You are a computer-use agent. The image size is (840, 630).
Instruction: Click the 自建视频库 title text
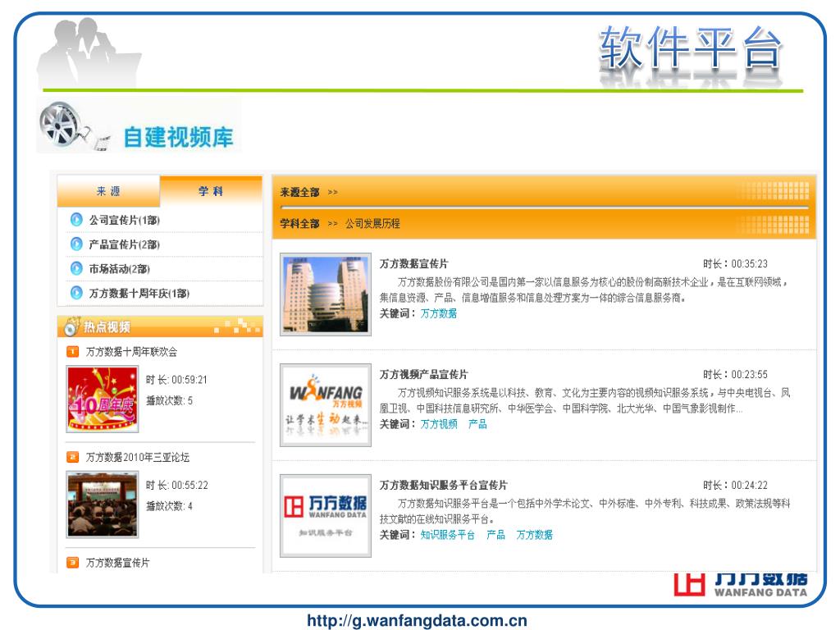178,137
